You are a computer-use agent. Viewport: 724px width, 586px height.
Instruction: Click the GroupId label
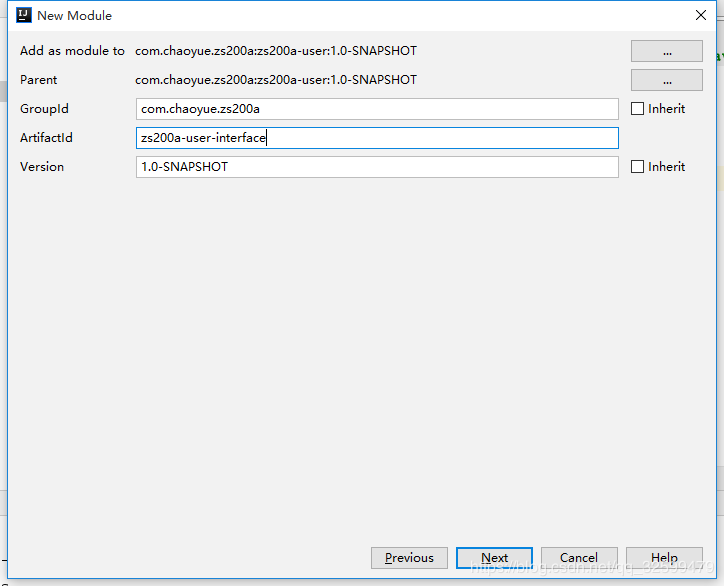(x=44, y=109)
